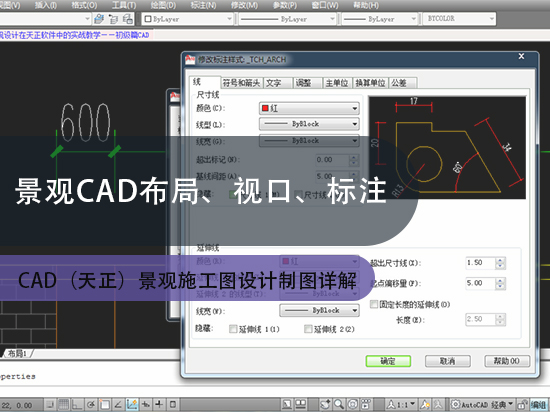Open the 格式(O) menu

84,5
